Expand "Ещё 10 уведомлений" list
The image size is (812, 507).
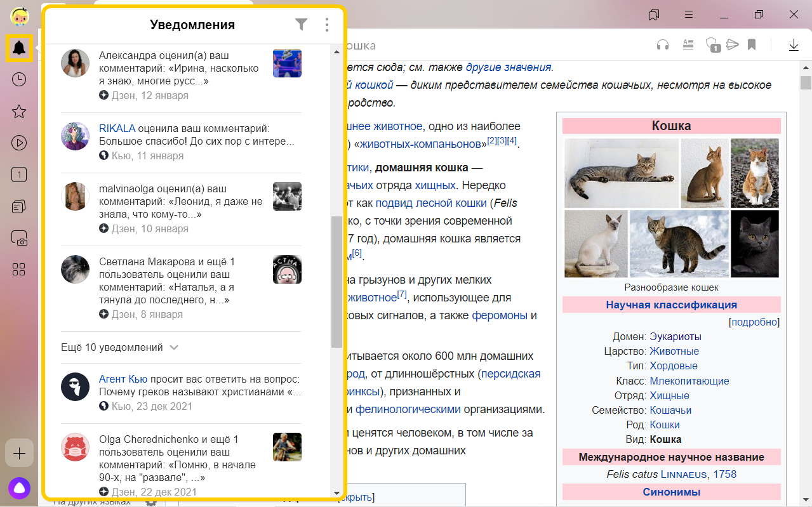tap(119, 348)
